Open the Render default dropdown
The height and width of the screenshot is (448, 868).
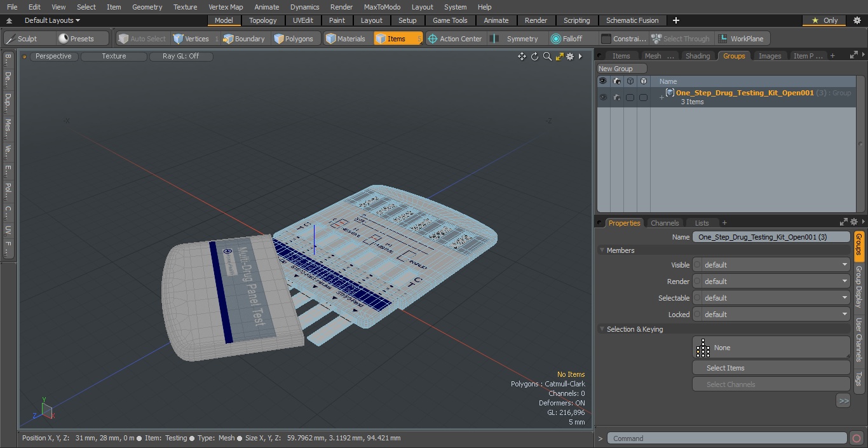[776, 282]
